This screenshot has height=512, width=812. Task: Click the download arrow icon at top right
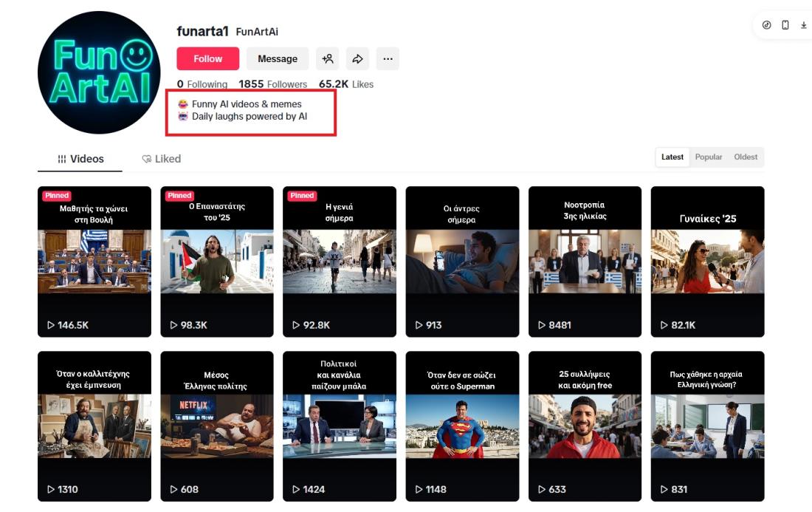click(x=804, y=25)
